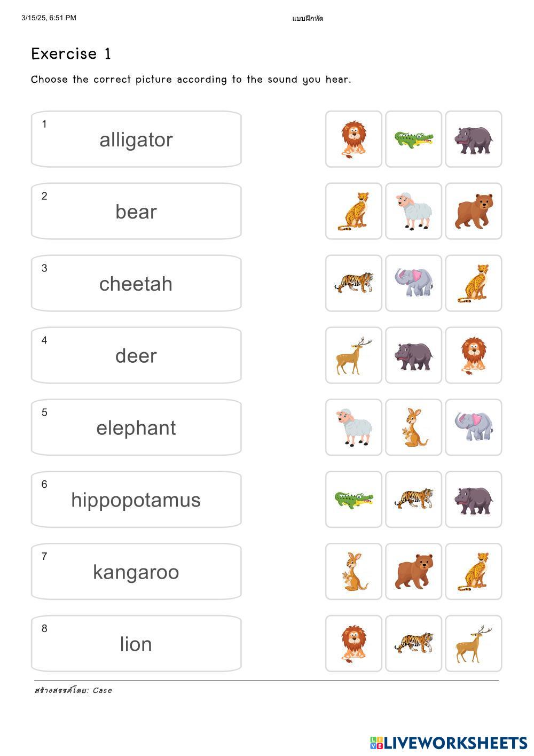Select the sheep picture in row 2
Viewport: 534px width, 756px height.
(x=414, y=212)
